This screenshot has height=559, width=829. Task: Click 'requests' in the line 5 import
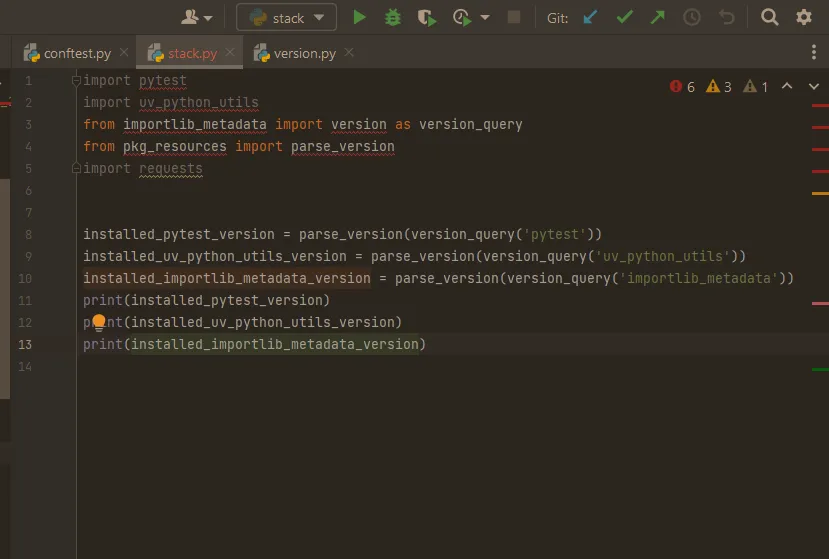(171, 169)
